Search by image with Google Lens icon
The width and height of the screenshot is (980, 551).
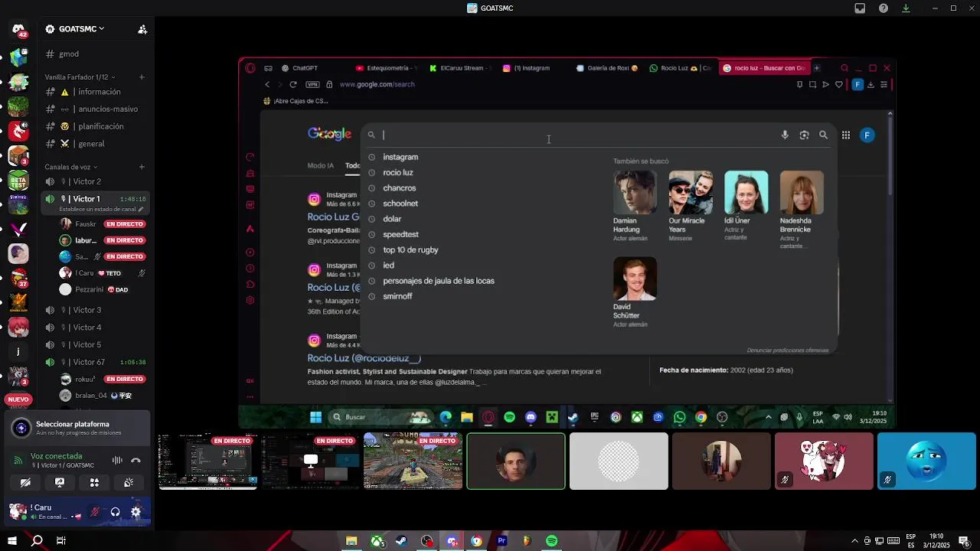point(804,135)
